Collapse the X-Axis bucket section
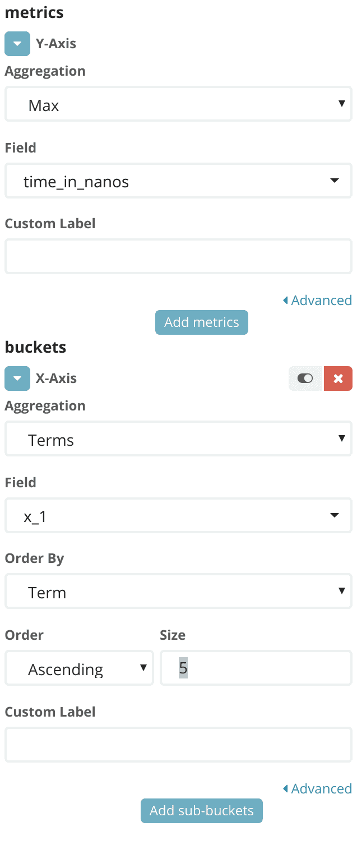This screenshot has height=868, width=357. click(17, 378)
